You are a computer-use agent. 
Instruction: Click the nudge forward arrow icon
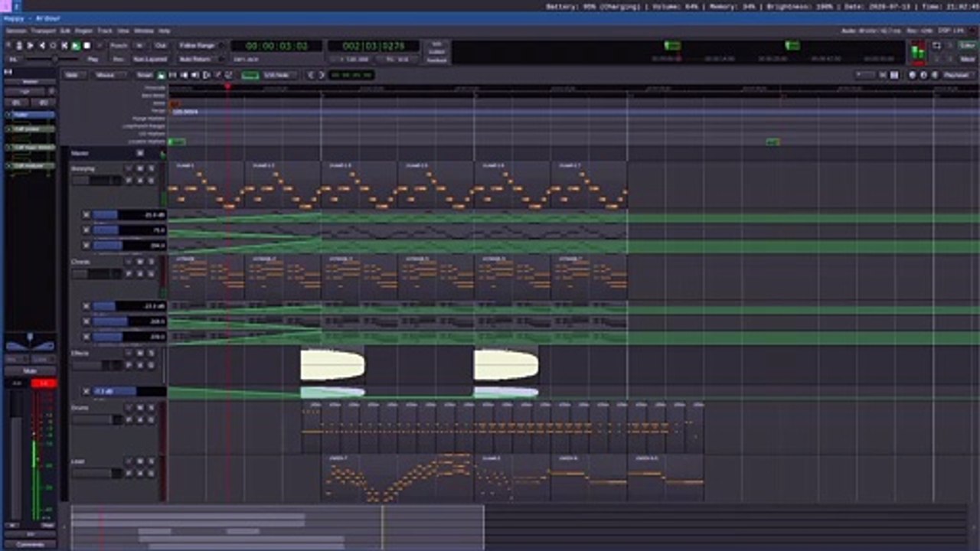(x=322, y=75)
